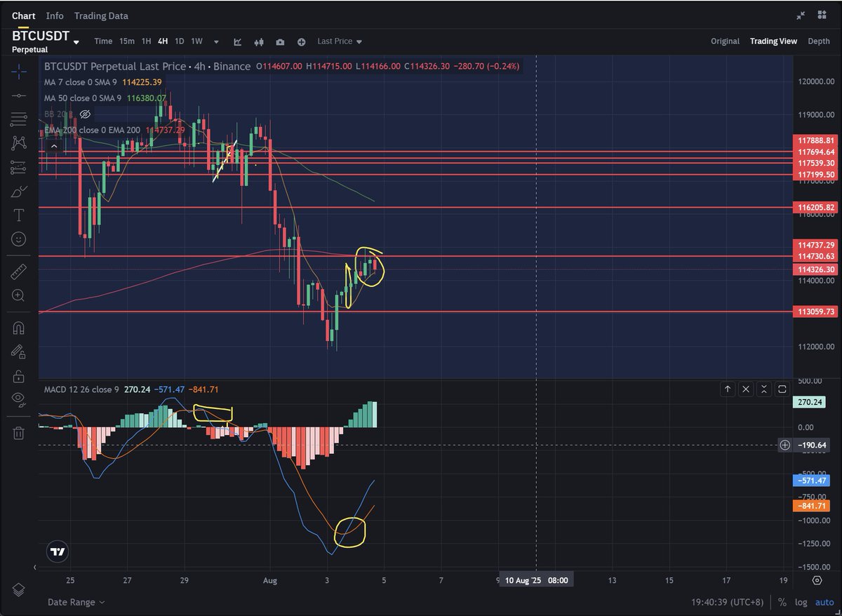This screenshot has width=842, height=616.
Task: Select the 15m interval
Action: pos(127,41)
